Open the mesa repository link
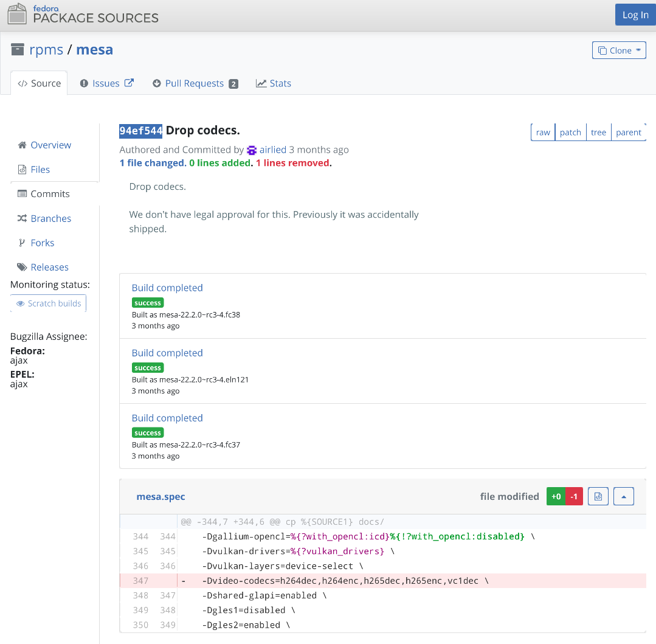This screenshot has width=656, height=644. pyautogui.click(x=95, y=49)
